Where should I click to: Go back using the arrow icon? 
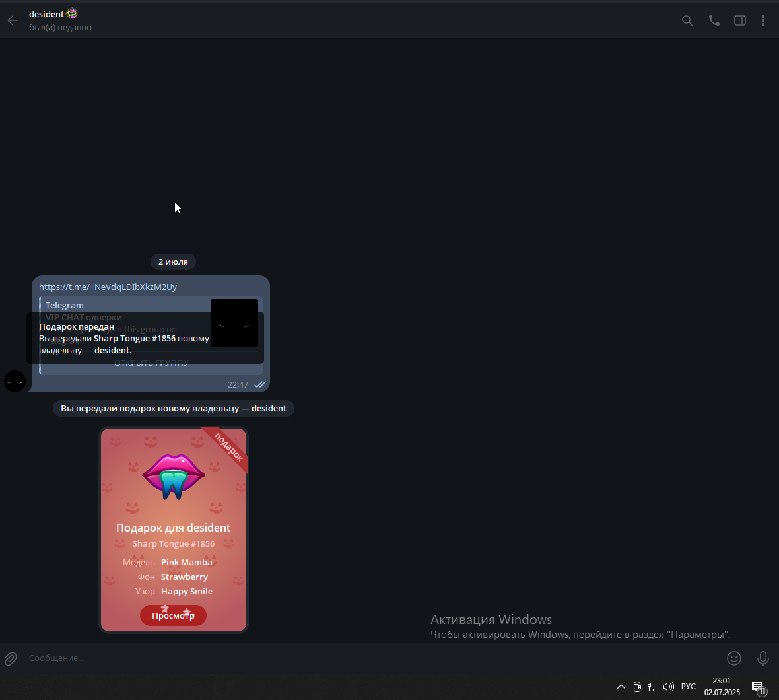pyautogui.click(x=13, y=20)
